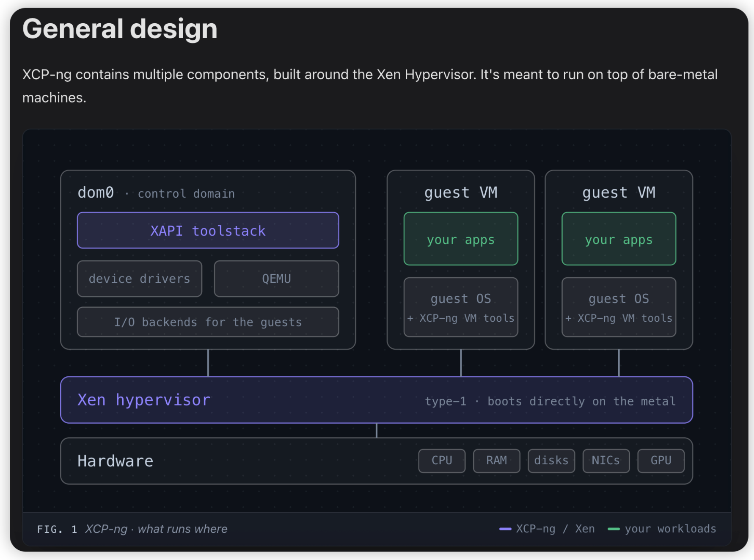This screenshot has height=560, width=754.
Task: Click the "FIG. 1" caption label
Action: pos(57,529)
